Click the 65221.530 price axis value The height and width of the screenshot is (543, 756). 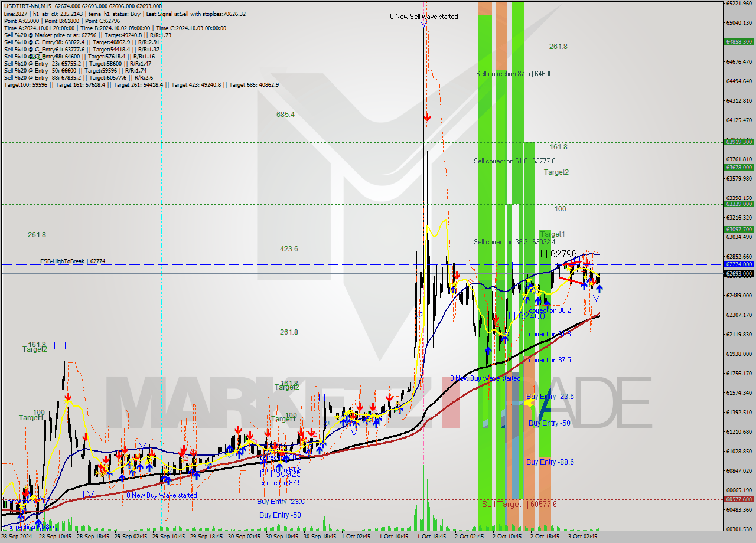click(x=738, y=4)
